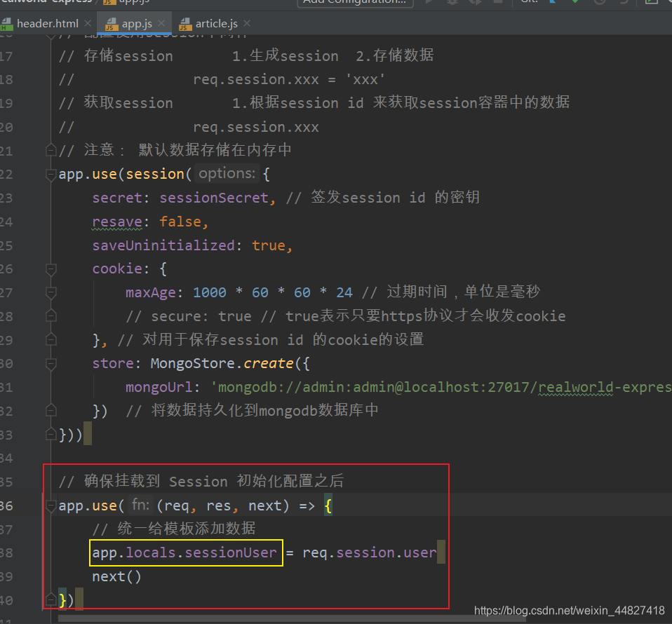Click the MongoStore identifier
This screenshot has height=624, width=672.
pos(192,364)
